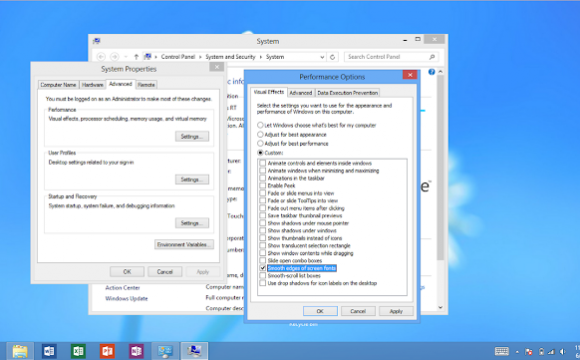The width and height of the screenshot is (580, 360).
Task: Select Adjust for best performance
Action: pyautogui.click(x=260, y=143)
